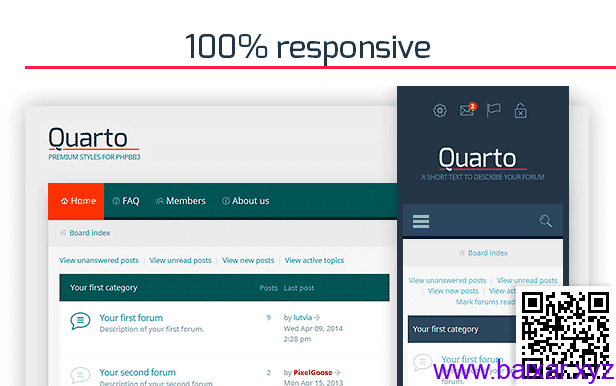Click the magnifier search icon
This screenshot has width=616, height=386.
(545, 221)
